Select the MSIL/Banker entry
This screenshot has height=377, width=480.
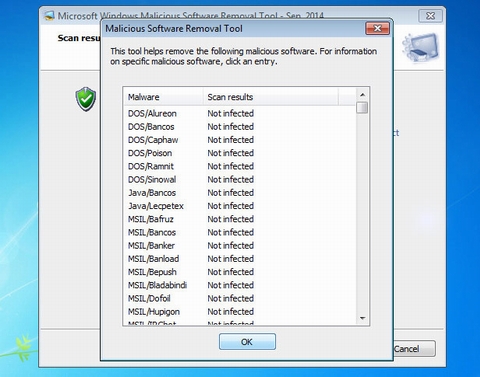pos(151,246)
